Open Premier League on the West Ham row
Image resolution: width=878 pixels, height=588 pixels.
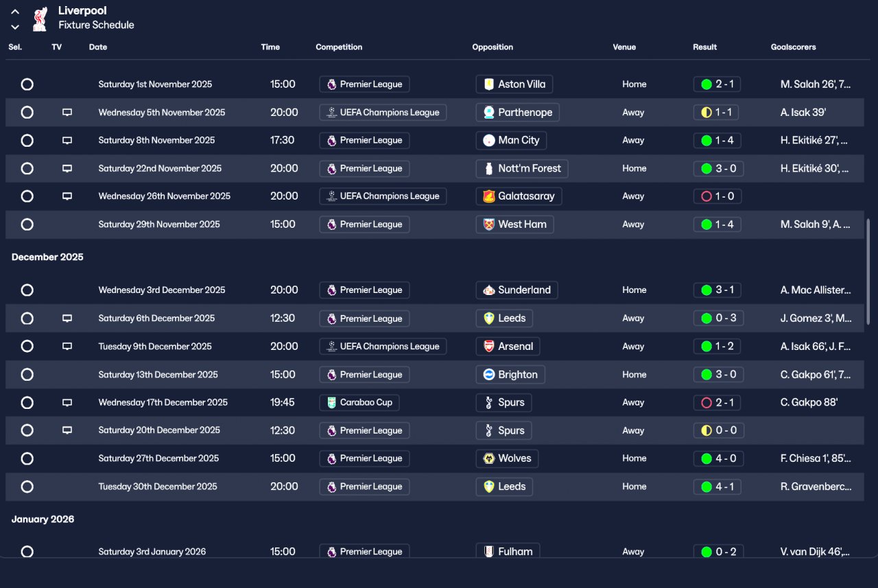click(364, 224)
